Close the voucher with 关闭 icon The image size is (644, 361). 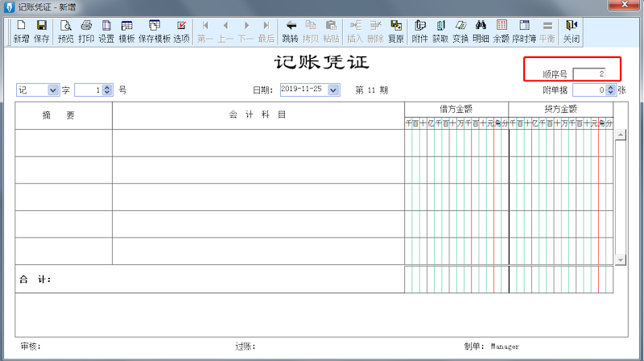coord(572,31)
